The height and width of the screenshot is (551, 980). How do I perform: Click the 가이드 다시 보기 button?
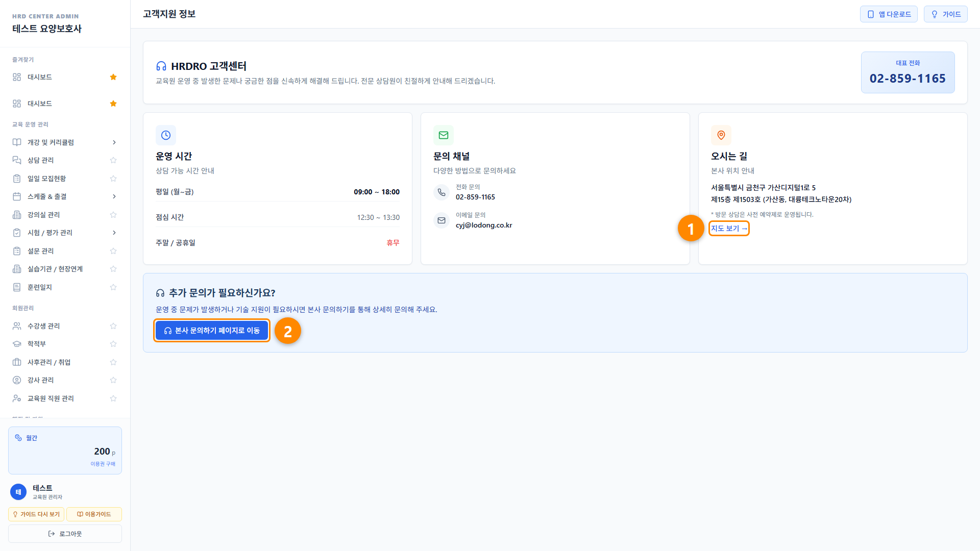click(x=36, y=514)
